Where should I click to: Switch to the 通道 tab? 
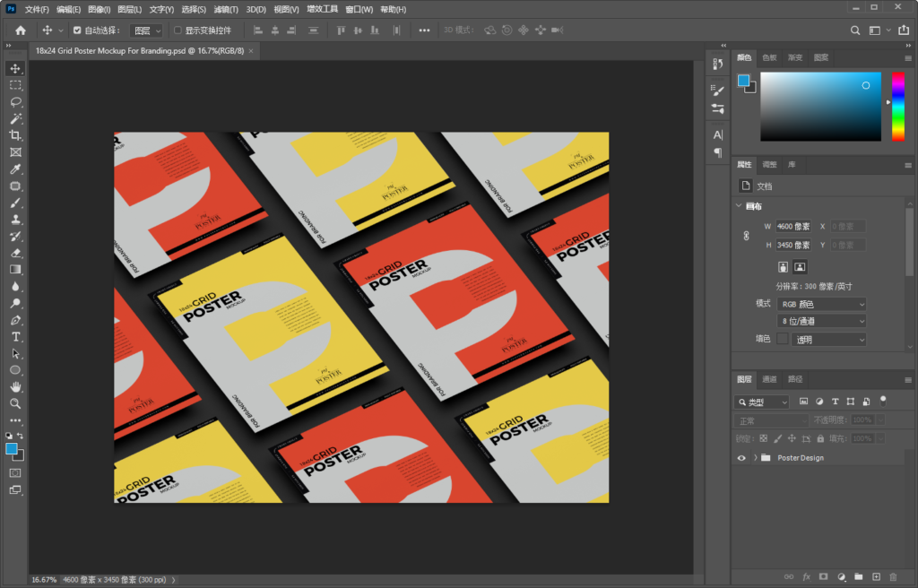(769, 379)
